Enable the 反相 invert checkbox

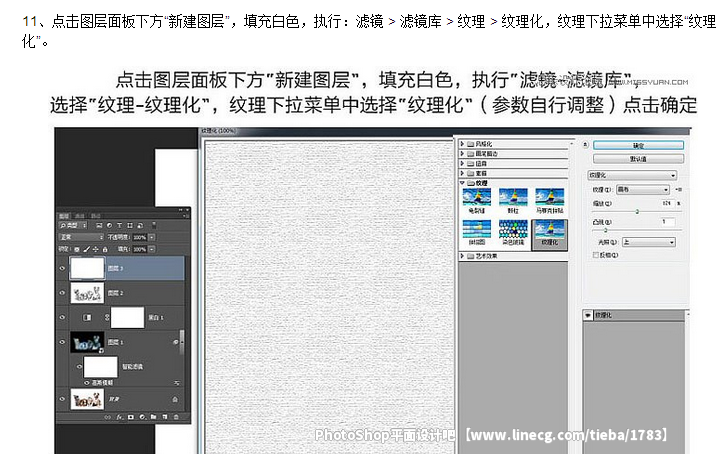[x=596, y=255]
